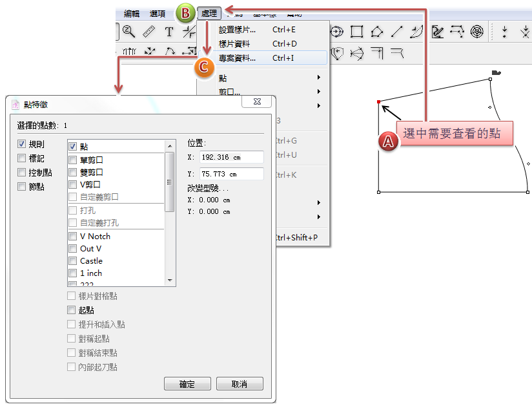
Task: Click the X position input field
Action: coord(232,157)
